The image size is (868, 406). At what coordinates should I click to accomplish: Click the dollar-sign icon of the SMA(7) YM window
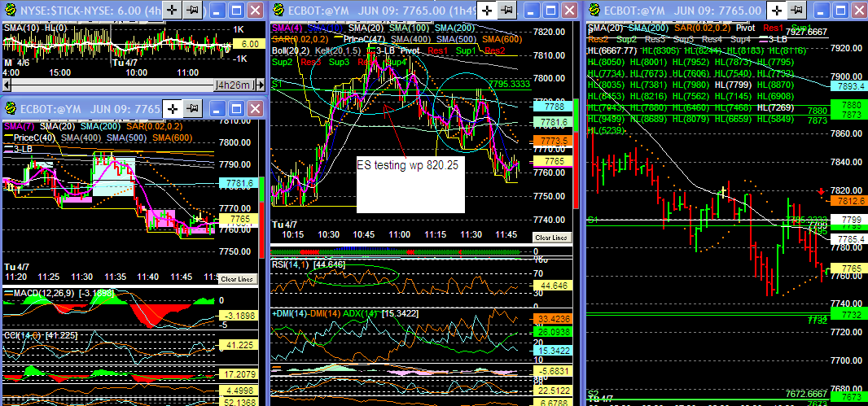pyautogui.click(x=10, y=108)
